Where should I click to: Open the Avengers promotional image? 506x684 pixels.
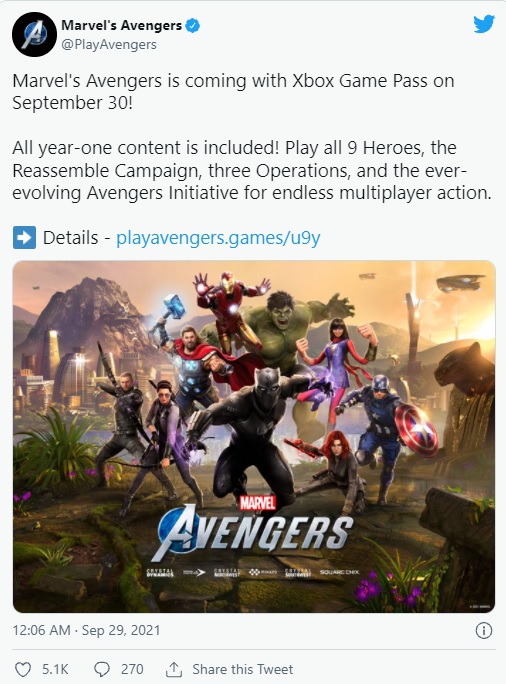coord(254,437)
